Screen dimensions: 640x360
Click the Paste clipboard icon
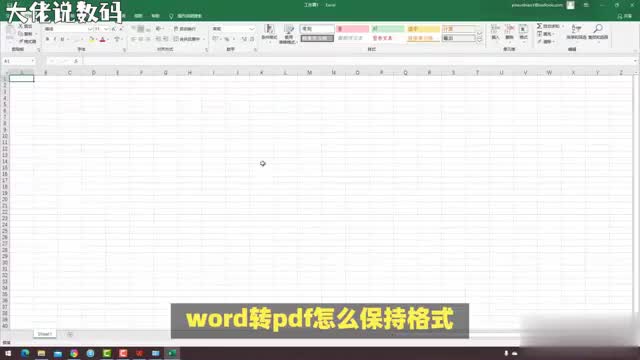[10, 33]
